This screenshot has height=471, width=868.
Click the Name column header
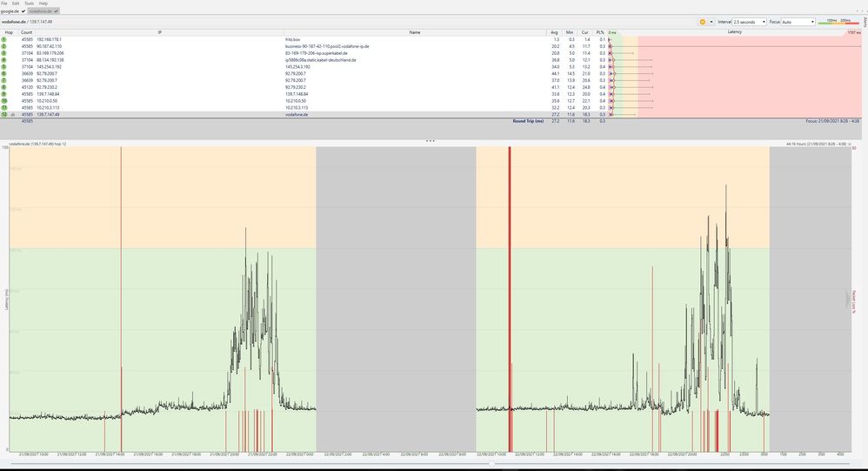pyautogui.click(x=415, y=33)
